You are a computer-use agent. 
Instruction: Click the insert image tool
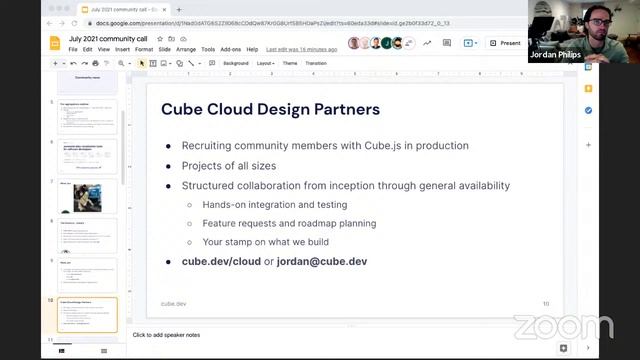point(164,63)
